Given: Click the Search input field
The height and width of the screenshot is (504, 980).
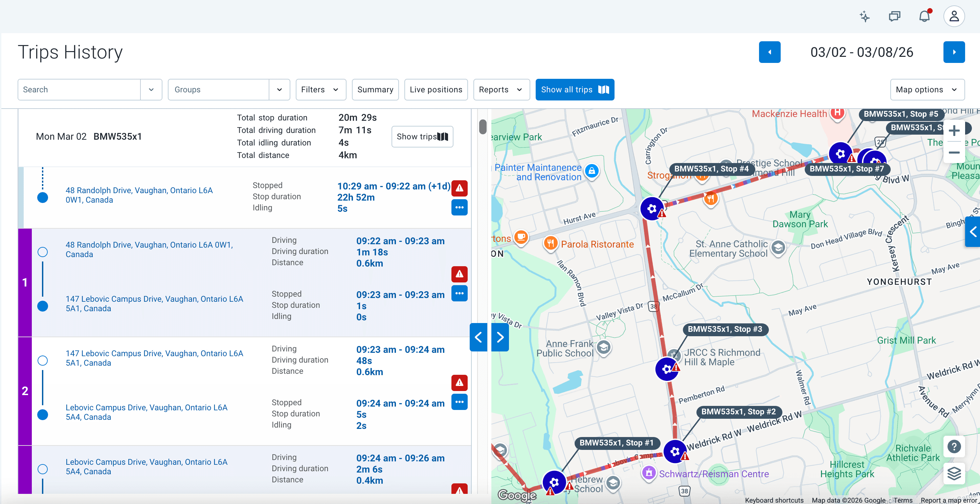Looking at the screenshot, I should point(79,90).
